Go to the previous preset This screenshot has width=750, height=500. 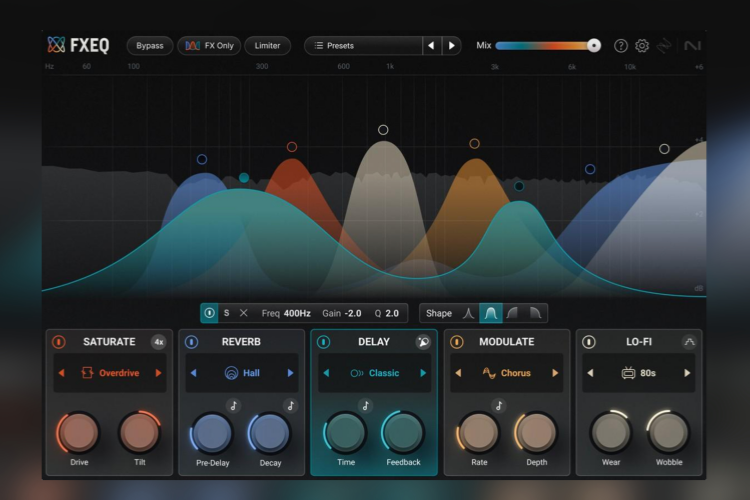point(431,46)
